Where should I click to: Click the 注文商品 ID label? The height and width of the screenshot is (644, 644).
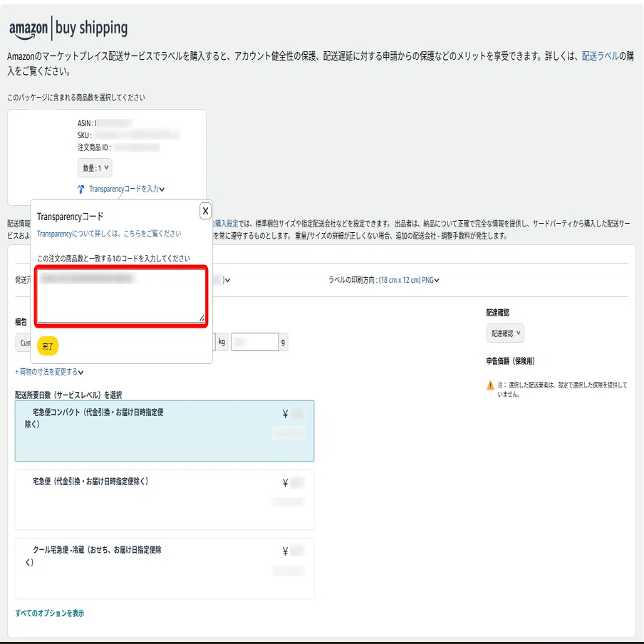click(94, 147)
